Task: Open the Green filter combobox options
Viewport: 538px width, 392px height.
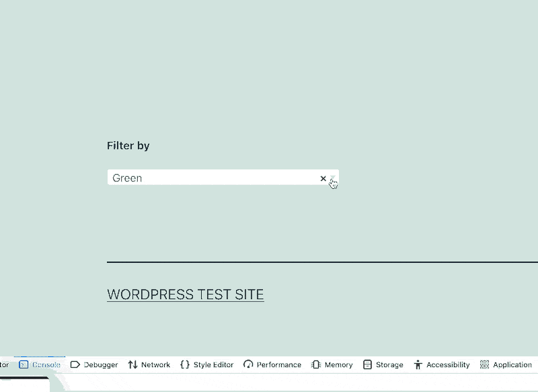Action: tap(332, 178)
